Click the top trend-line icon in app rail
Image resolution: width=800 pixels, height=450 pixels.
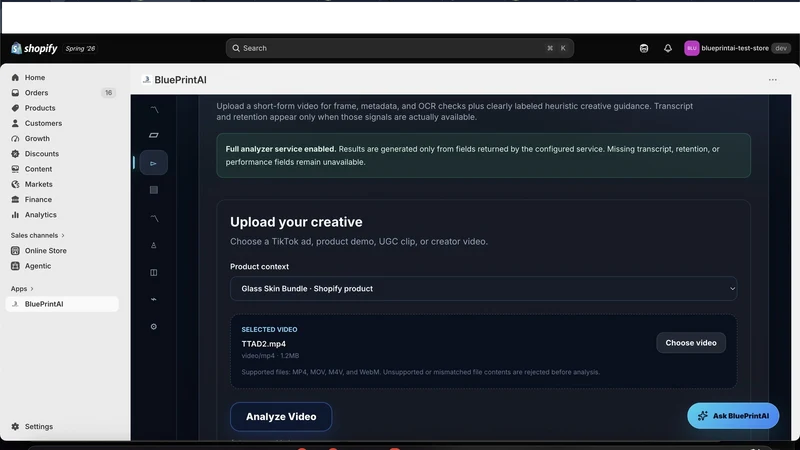154,110
